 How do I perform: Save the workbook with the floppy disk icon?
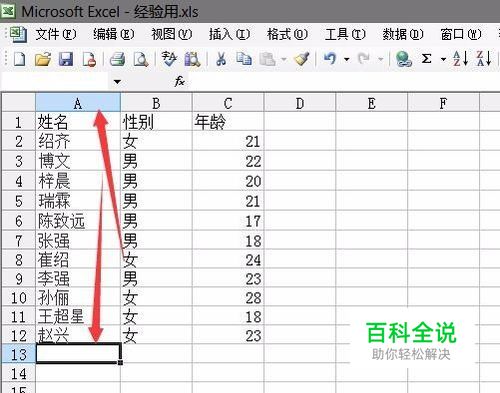(x=66, y=59)
